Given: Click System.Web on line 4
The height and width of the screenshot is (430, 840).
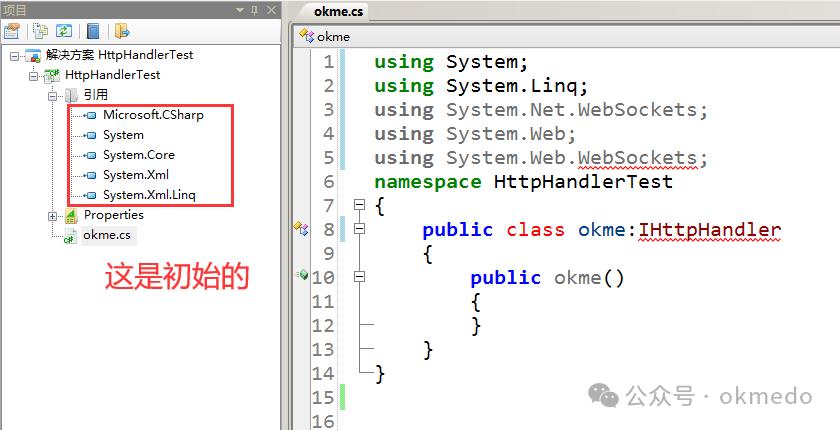Looking at the screenshot, I should click(x=505, y=134).
